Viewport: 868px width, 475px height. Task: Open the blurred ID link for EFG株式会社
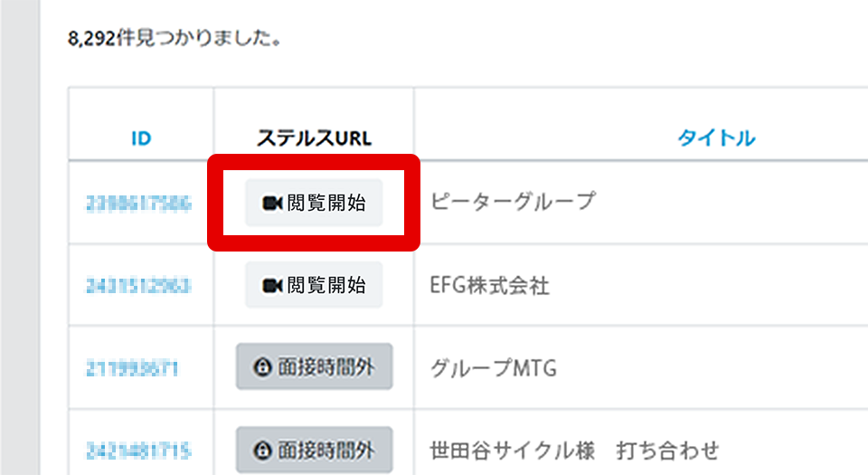[x=138, y=286]
